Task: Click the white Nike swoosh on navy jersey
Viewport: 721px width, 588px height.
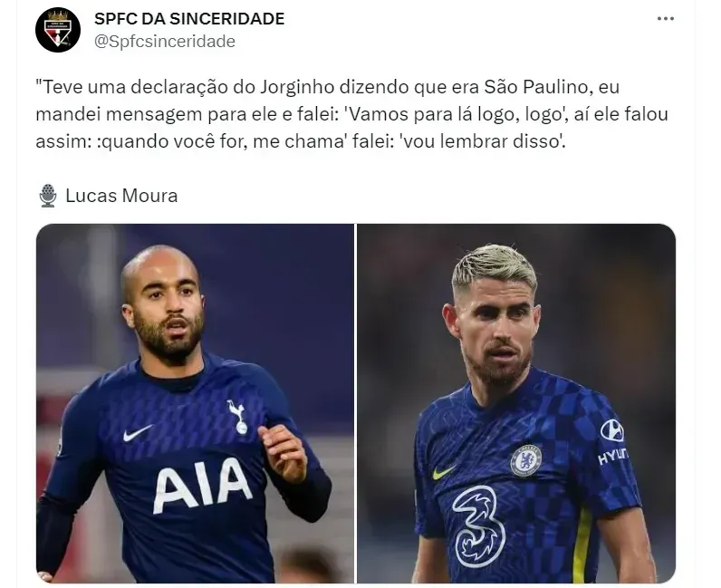Action: coord(137,433)
